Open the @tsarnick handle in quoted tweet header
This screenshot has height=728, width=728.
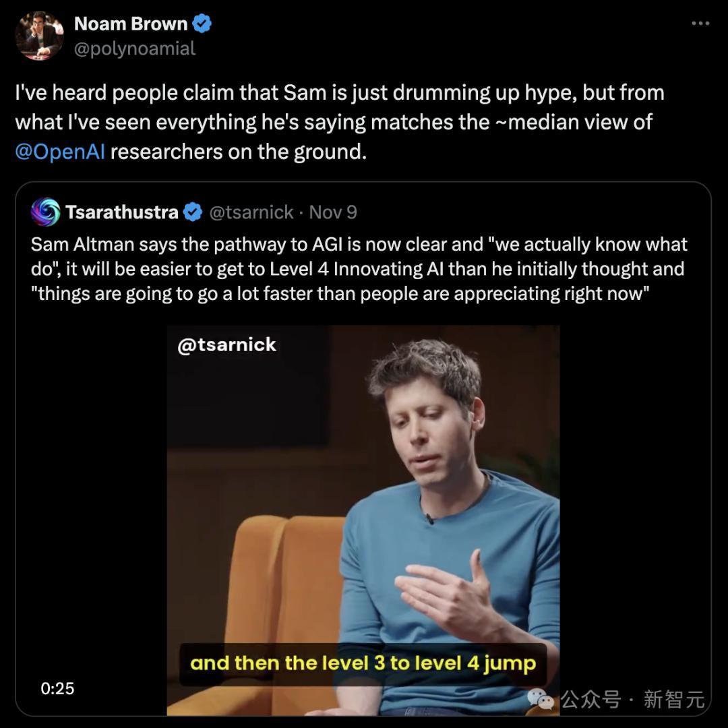[x=251, y=212]
